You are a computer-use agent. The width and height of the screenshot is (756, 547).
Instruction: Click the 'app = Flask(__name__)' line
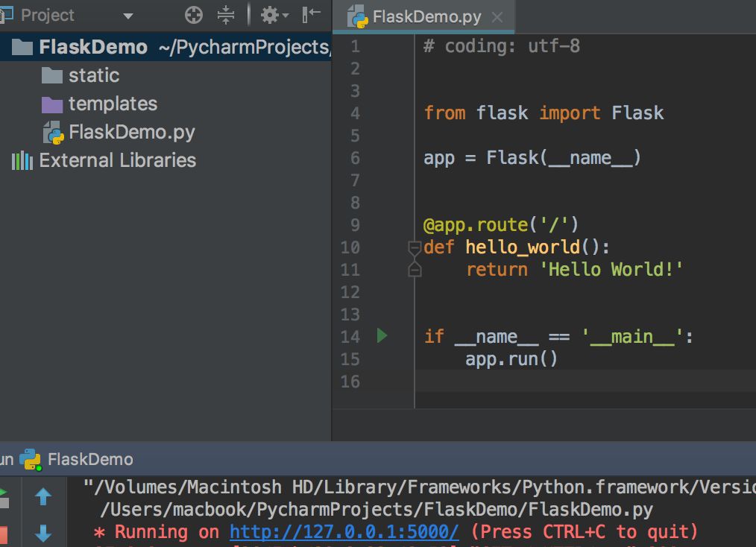tap(532, 157)
